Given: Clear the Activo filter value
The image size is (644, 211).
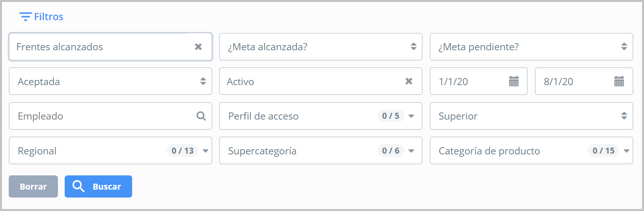Looking at the screenshot, I should coord(409,81).
